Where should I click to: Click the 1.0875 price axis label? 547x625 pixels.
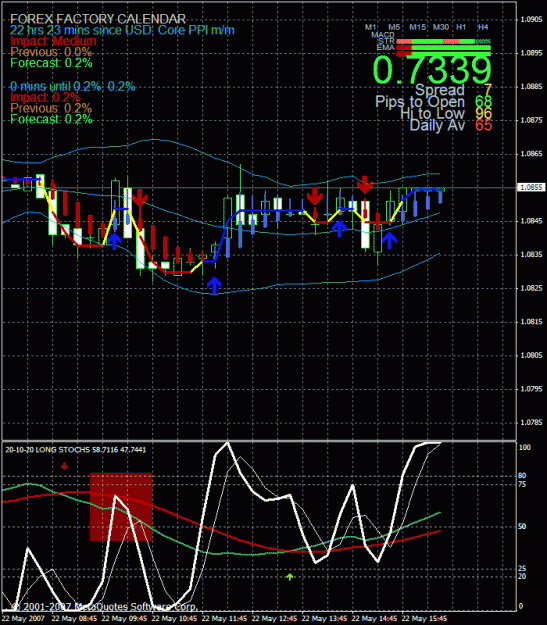(531, 120)
